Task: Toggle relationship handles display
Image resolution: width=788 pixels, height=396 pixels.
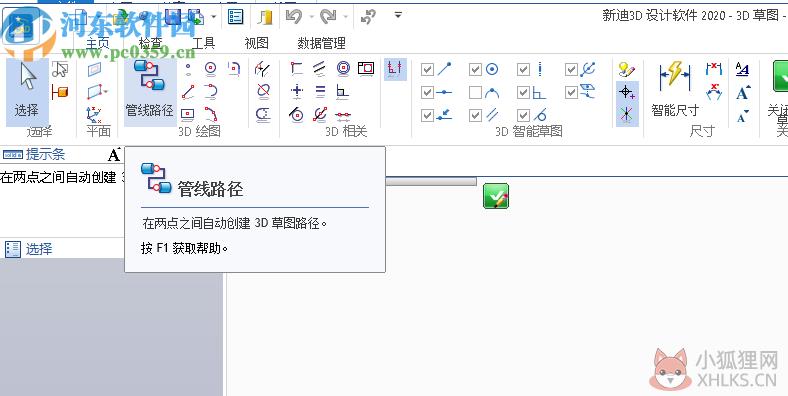Action: (x=395, y=69)
